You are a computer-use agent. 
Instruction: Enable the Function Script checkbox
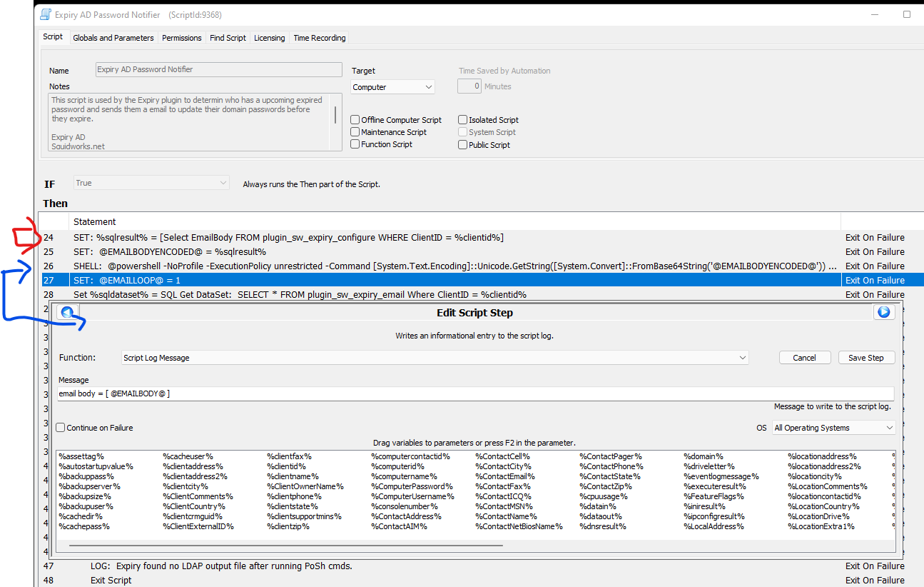(354, 144)
